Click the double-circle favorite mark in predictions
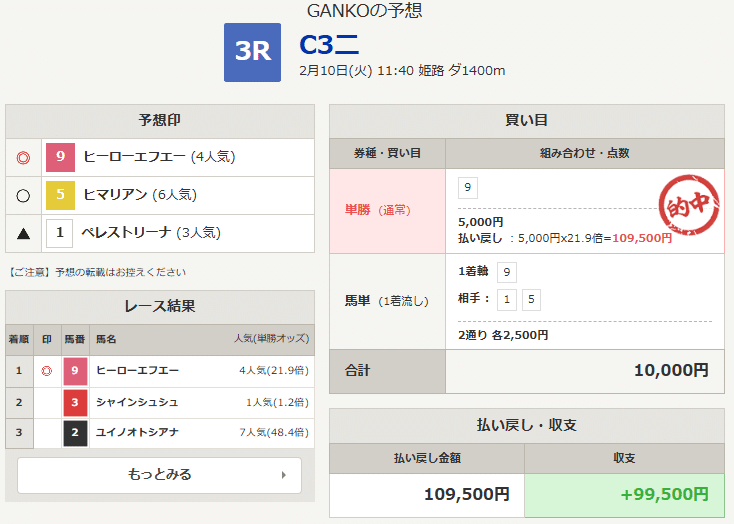The height and width of the screenshot is (524, 734). 24,157
